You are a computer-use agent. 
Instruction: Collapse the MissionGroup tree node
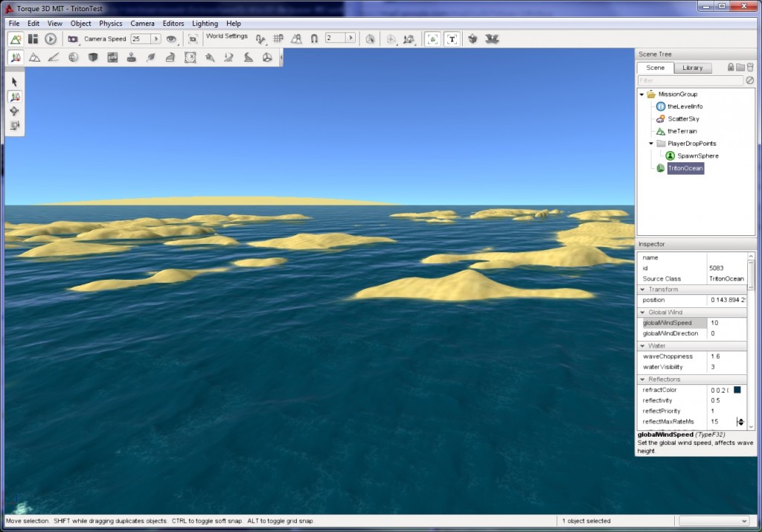641,94
